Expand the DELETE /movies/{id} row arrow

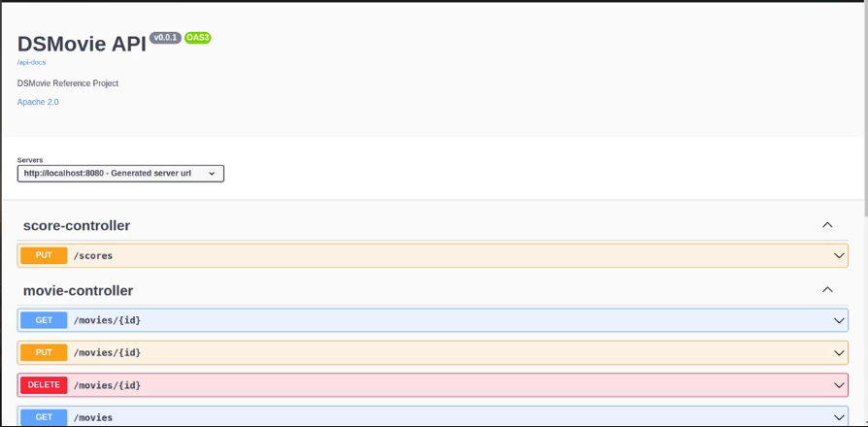pos(839,385)
